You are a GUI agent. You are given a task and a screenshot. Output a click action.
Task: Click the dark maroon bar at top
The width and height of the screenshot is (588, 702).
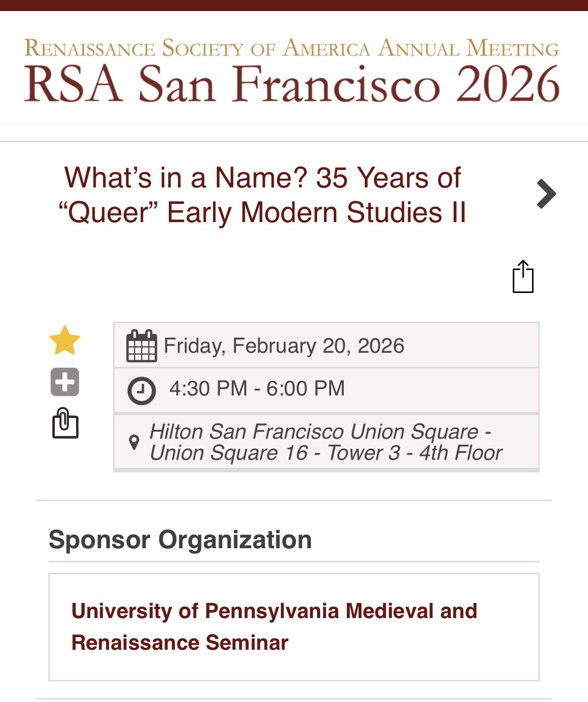pos(294,5)
